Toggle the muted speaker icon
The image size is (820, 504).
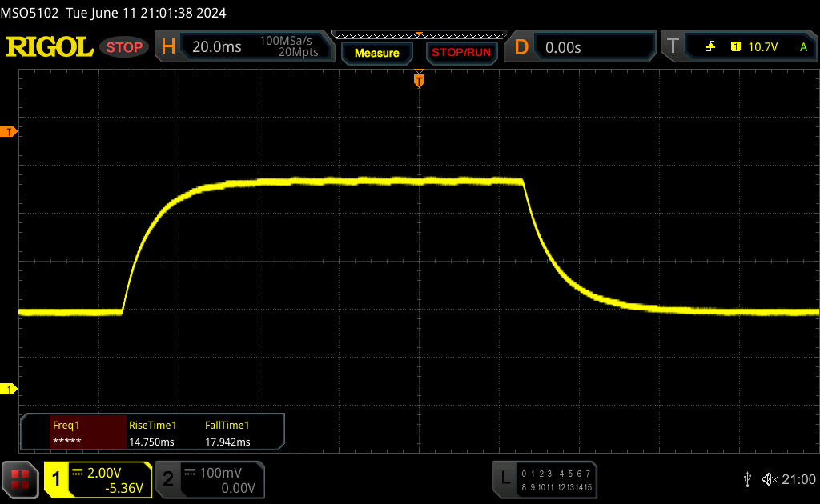pos(770,479)
